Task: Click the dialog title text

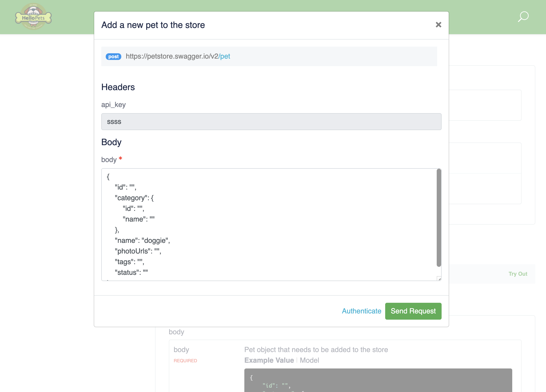Action: coord(153,25)
